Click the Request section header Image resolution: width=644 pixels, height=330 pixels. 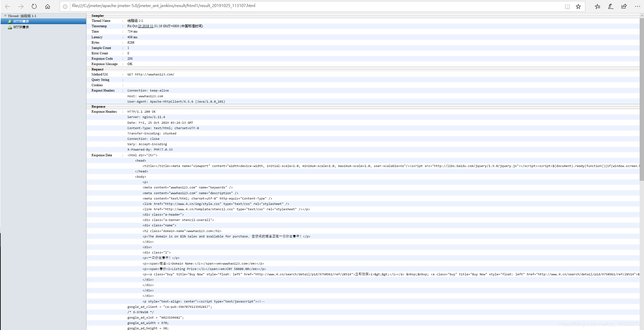tap(98, 69)
